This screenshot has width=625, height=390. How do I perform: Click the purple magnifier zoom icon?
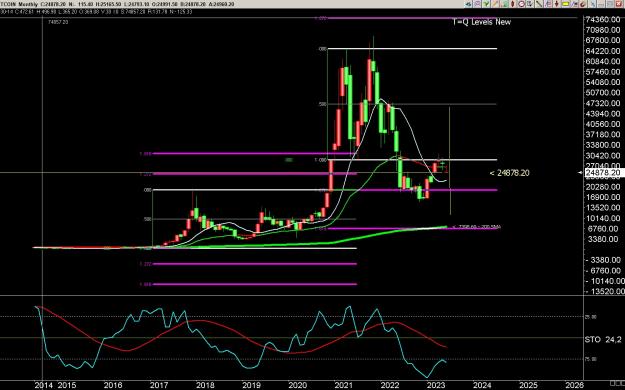[x=477, y=4]
